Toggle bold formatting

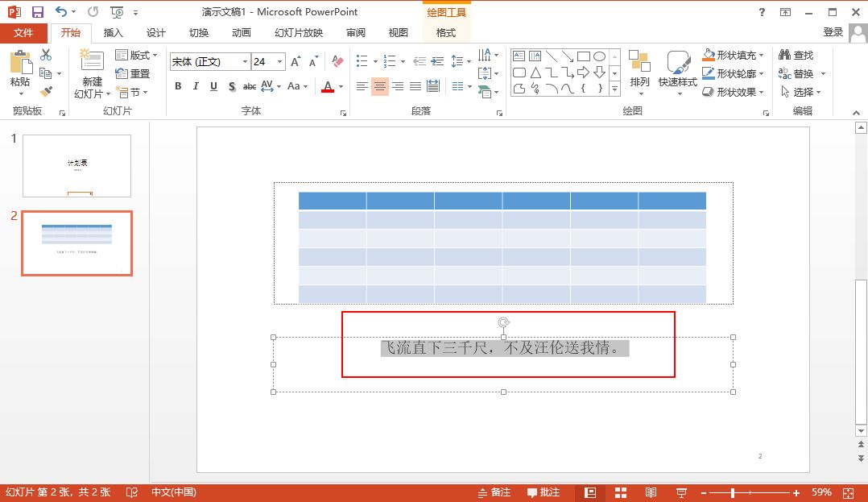pos(178,86)
